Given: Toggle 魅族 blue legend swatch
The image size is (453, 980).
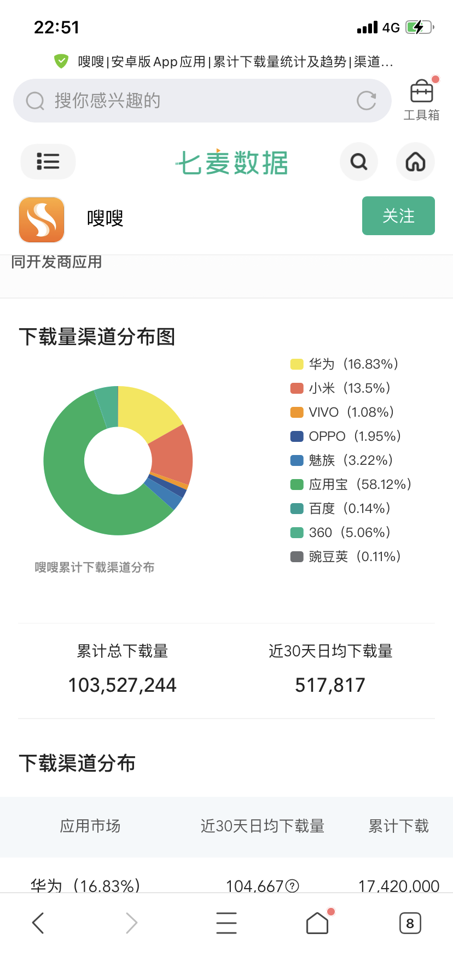Looking at the screenshot, I should tap(297, 460).
